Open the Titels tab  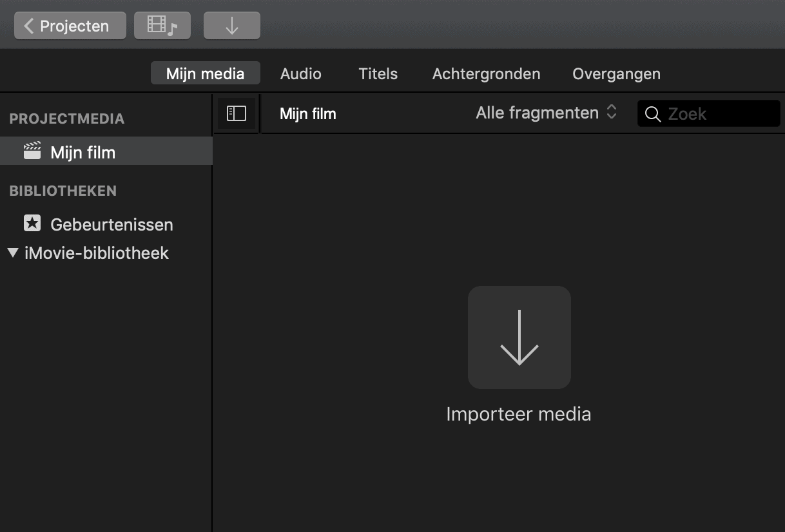[x=378, y=73]
